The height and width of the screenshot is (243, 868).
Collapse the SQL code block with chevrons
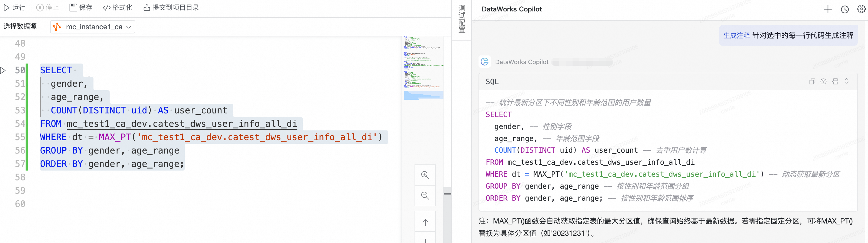click(x=846, y=81)
